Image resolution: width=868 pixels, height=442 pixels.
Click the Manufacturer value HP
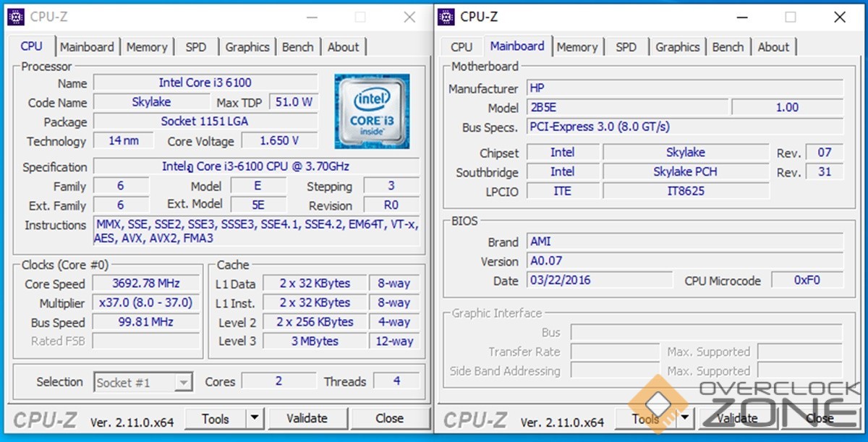[x=685, y=88]
